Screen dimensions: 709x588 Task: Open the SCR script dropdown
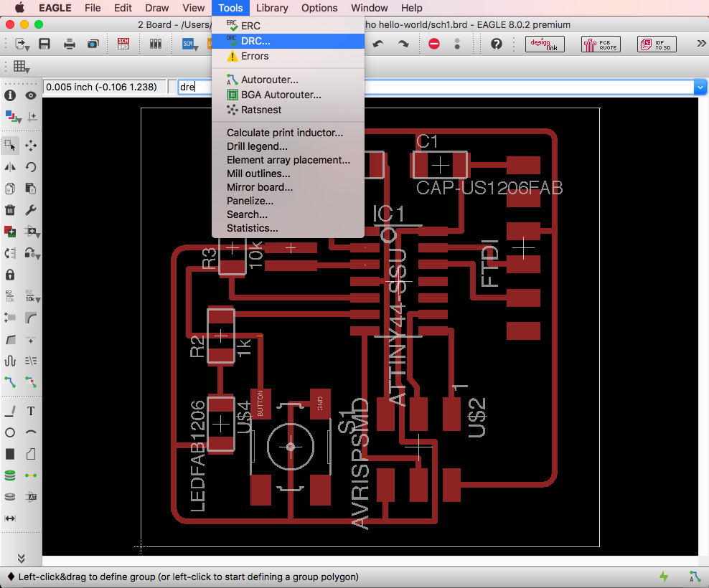190,44
